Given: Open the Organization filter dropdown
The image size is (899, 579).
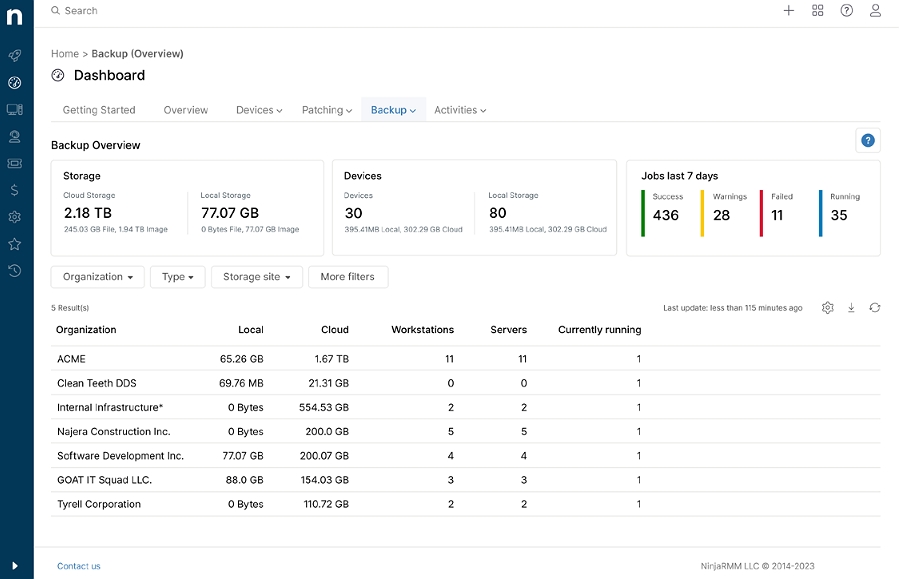Looking at the screenshot, I should [97, 277].
